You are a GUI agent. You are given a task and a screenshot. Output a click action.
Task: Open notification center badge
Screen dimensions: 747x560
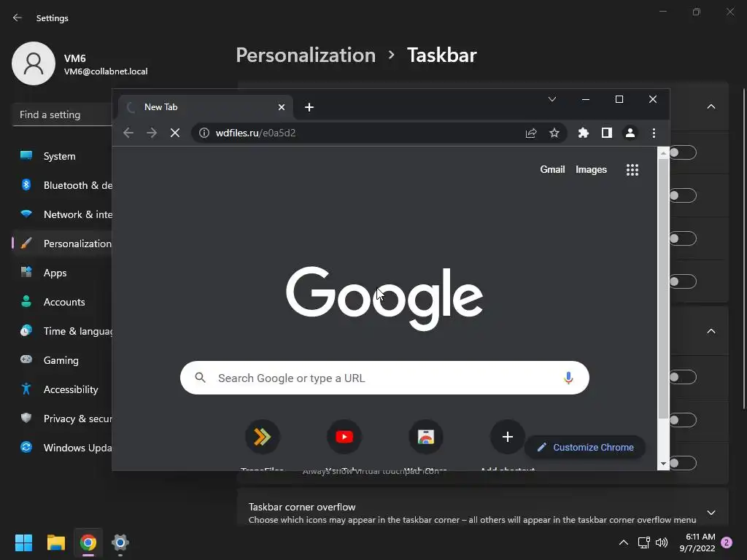[727, 542]
